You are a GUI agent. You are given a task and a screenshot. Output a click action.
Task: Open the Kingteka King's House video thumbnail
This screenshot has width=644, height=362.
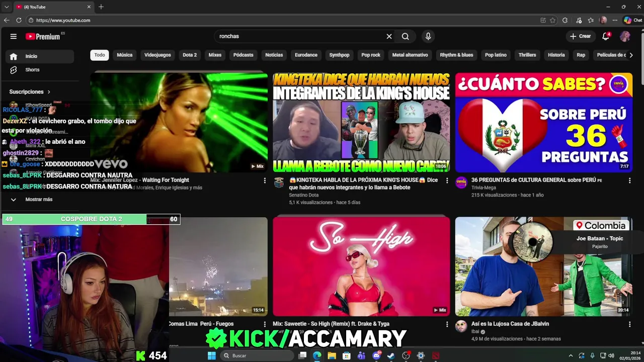(x=361, y=122)
